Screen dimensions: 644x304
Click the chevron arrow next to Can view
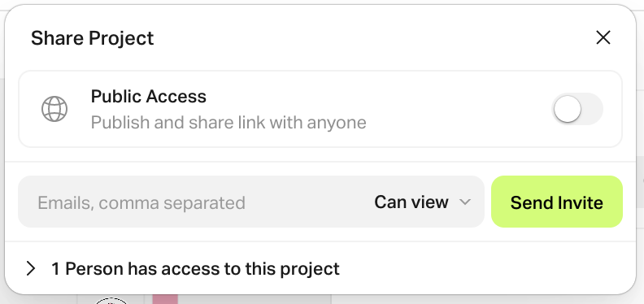[464, 202]
